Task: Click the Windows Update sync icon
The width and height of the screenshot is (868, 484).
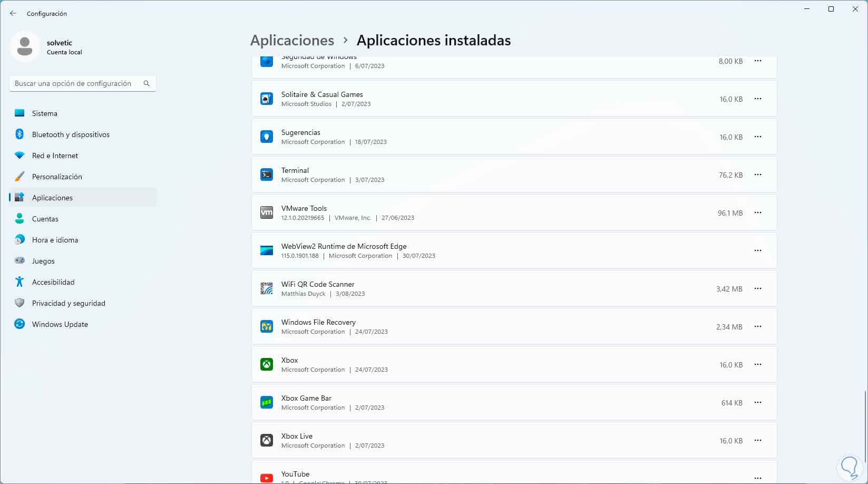Action: point(19,324)
